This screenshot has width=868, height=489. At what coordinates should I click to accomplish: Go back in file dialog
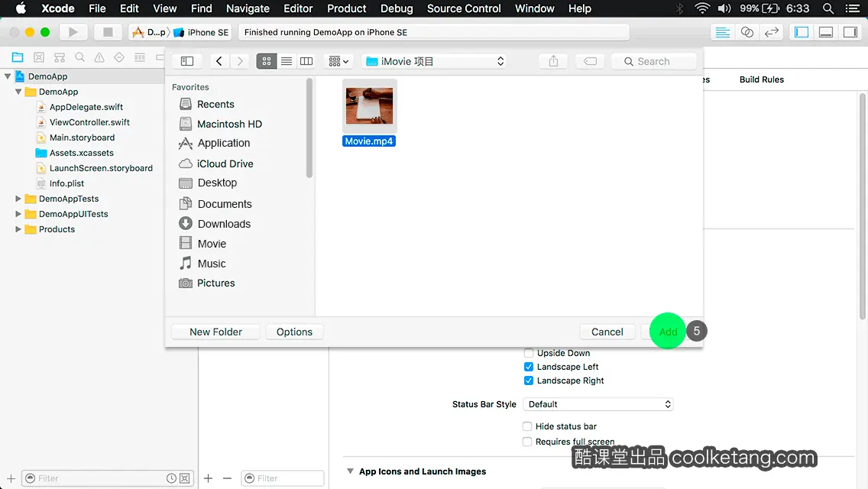[x=219, y=61]
